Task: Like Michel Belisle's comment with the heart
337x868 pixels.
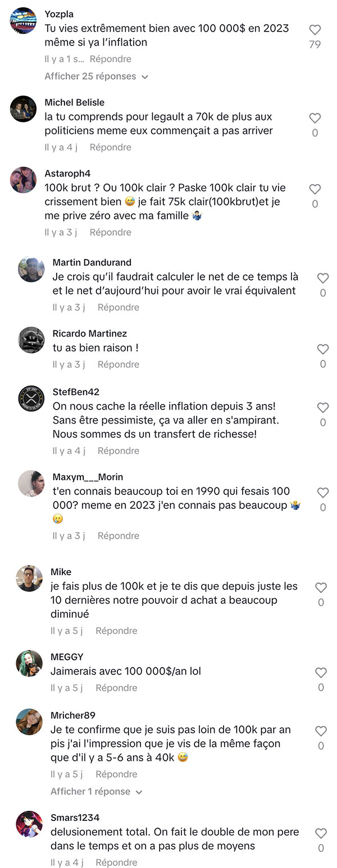Action: [x=315, y=118]
